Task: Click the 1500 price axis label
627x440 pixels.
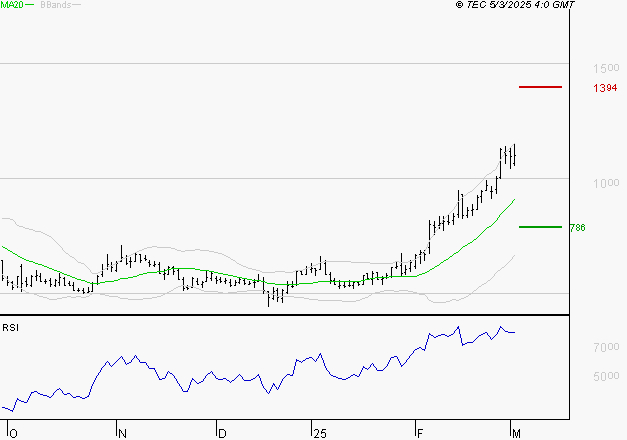Action: [606, 68]
